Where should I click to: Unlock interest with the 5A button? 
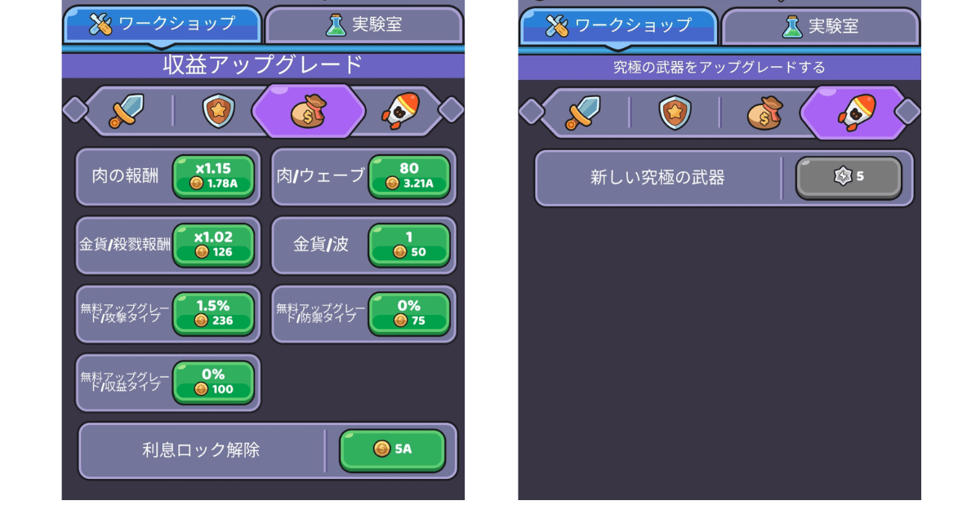coord(393,450)
